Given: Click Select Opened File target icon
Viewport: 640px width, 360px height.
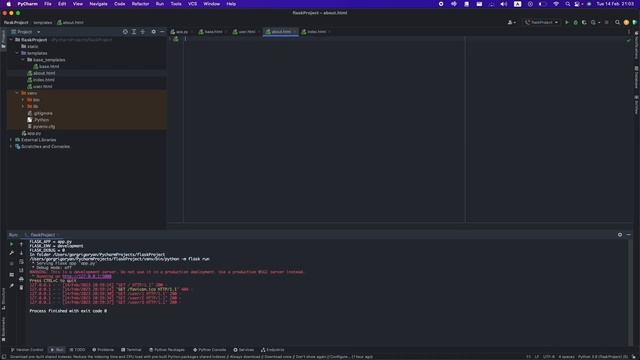Looking at the screenshot, I should [125, 31].
